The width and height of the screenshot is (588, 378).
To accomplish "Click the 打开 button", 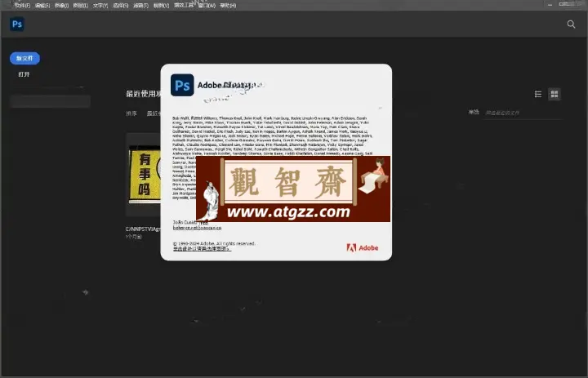I will click(x=24, y=74).
